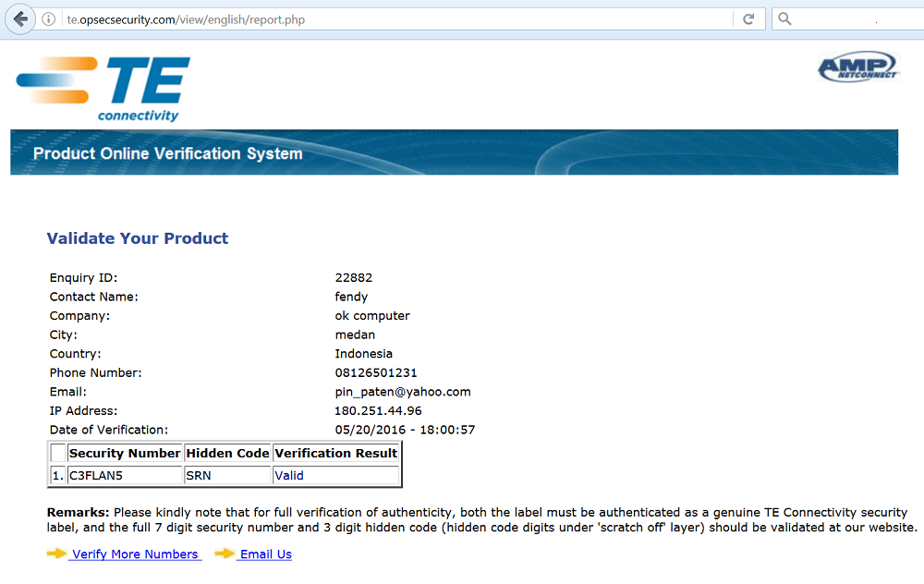This screenshot has width=924, height=584.
Task: Open the site information icon in address bar
Action: tap(49, 19)
